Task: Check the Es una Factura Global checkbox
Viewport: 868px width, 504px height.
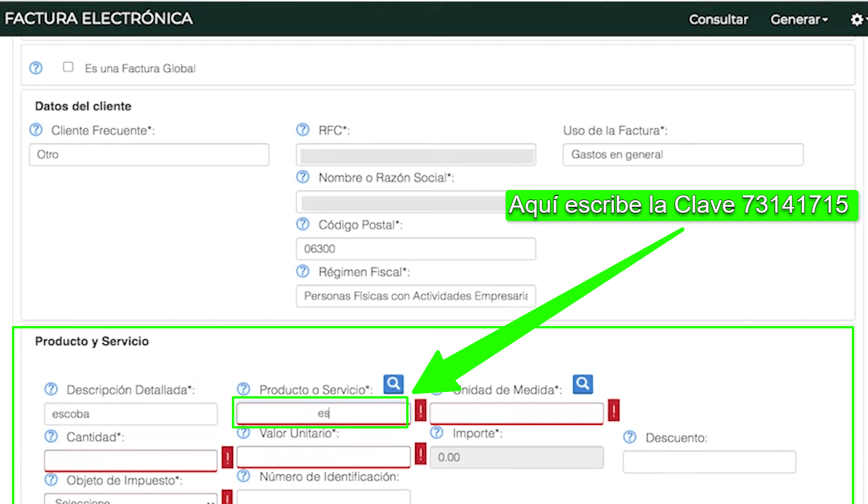Action: (68, 67)
